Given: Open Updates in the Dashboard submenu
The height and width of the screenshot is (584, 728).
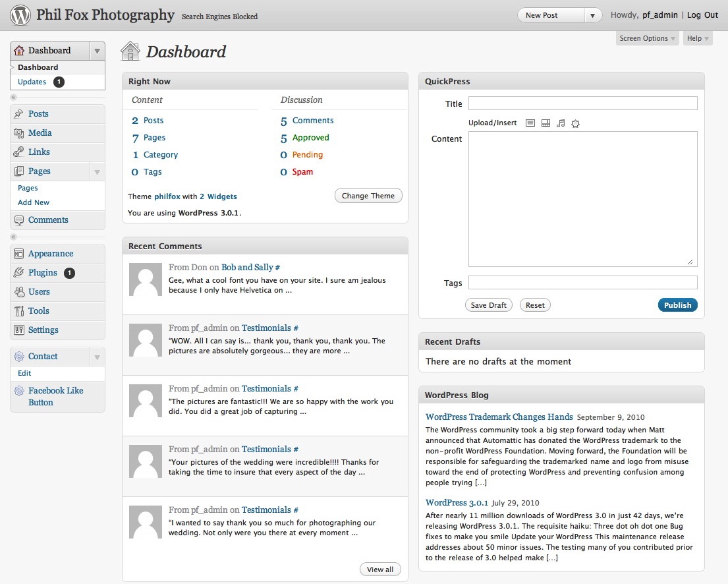Looking at the screenshot, I should 32,82.
